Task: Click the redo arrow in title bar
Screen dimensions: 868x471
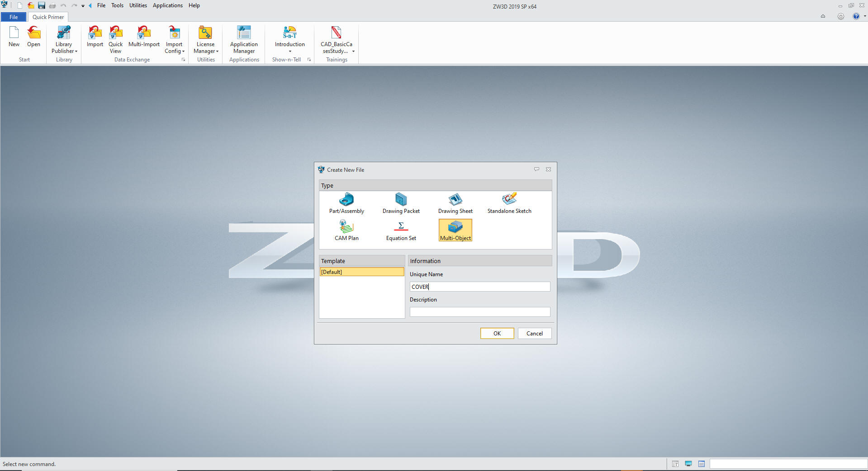Action: tap(74, 5)
